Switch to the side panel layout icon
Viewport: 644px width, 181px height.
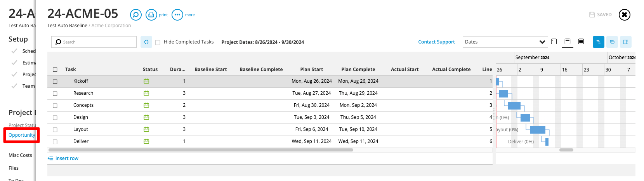(626, 42)
